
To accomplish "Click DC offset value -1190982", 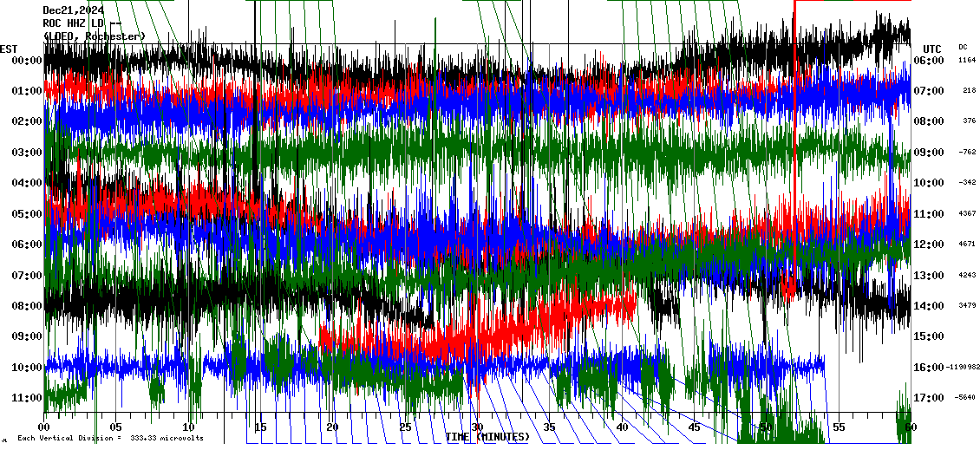I will pyautogui.click(x=963, y=368).
